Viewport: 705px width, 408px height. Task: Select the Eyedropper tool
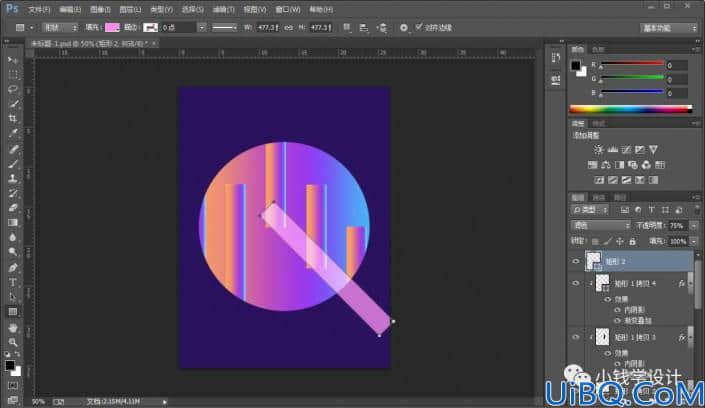[13, 133]
